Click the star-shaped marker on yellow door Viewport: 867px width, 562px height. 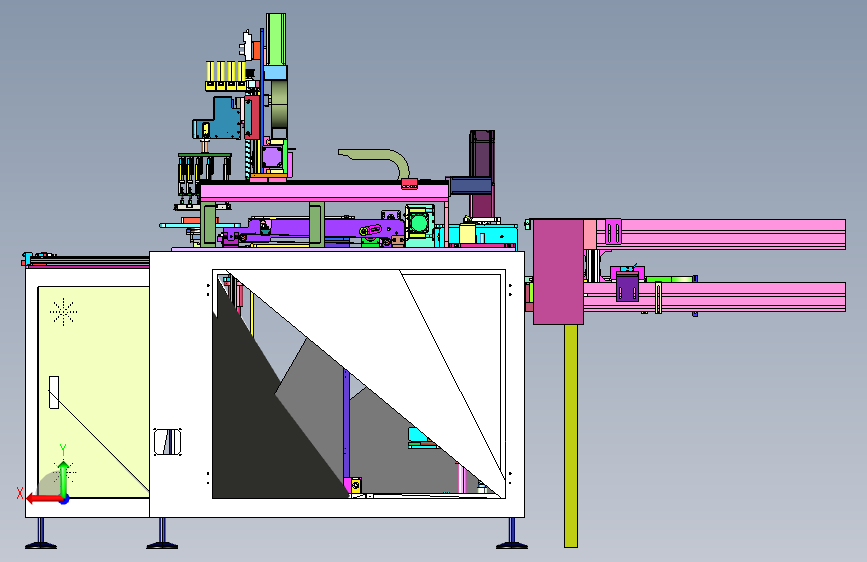click(x=64, y=312)
